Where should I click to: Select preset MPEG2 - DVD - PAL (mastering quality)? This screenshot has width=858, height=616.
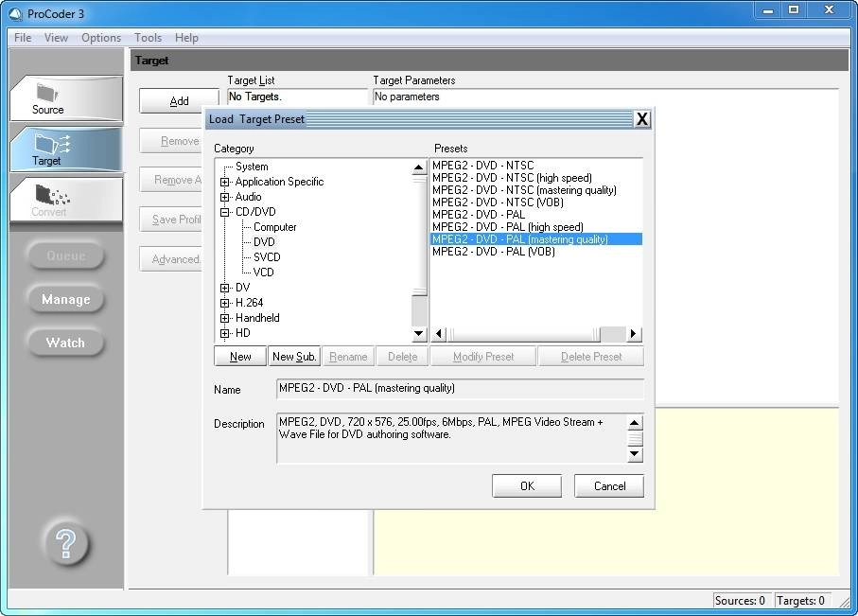point(536,239)
